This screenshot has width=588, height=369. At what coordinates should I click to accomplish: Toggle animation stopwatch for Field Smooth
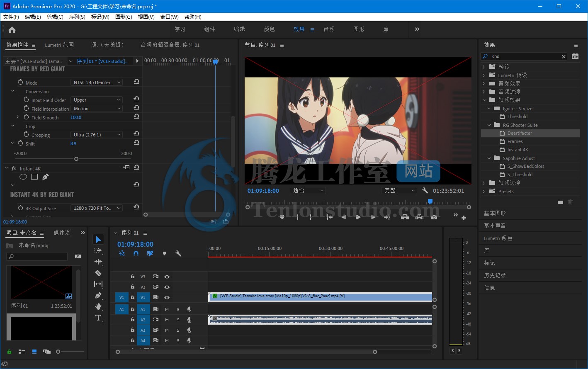[26, 117]
